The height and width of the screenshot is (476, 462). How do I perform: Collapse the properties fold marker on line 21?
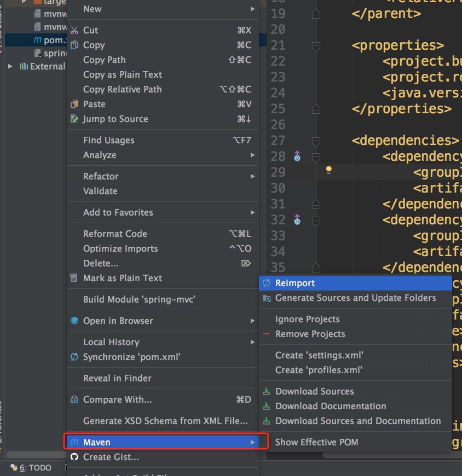pyautogui.click(x=316, y=45)
